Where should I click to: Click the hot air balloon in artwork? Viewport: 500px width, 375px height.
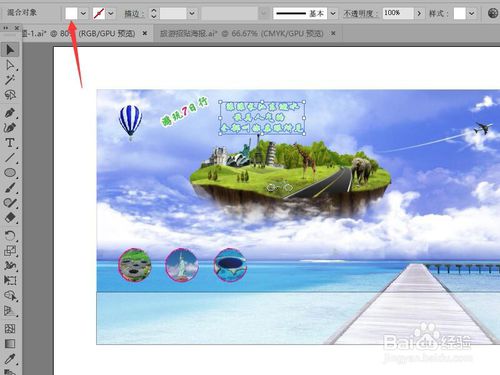tap(130, 122)
